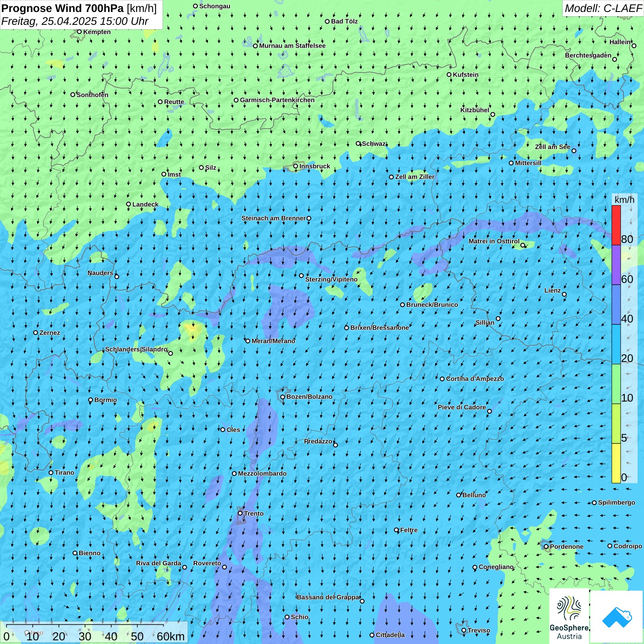Click the 'Sterzing/Vipiteno' label
The height and width of the screenshot is (644, 644).
click(331, 279)
